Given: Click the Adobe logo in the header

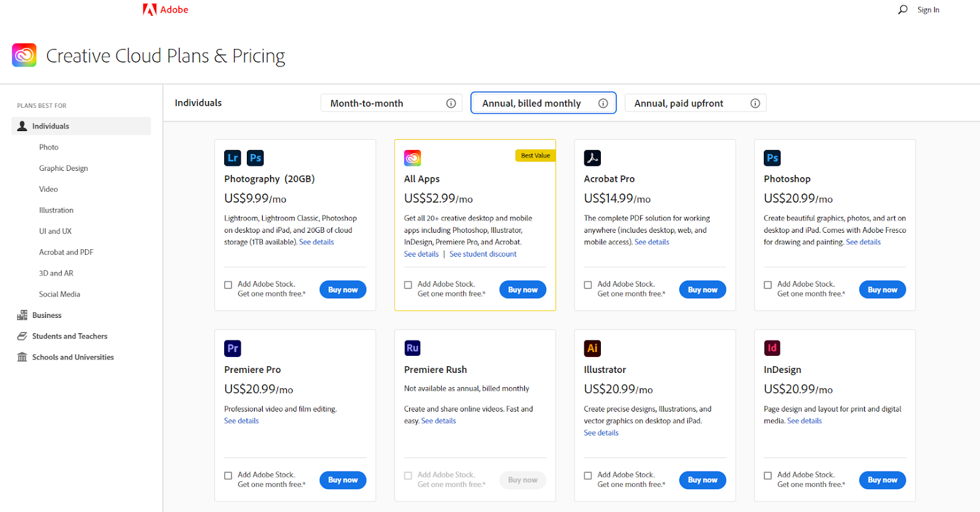Looking at the screenshot, I should click(x=165, y=9).
